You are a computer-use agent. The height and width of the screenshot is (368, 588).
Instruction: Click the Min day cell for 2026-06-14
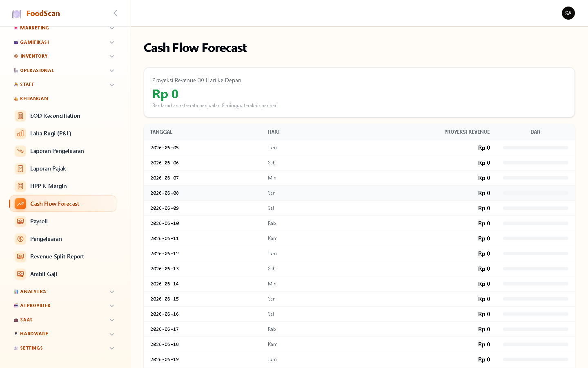pos(272,284)
